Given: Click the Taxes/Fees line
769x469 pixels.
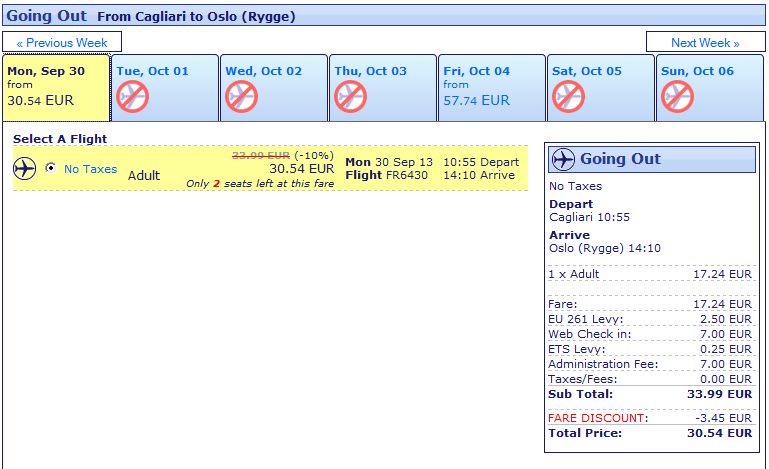Looking at the screenshot, I should pos(650,379).
